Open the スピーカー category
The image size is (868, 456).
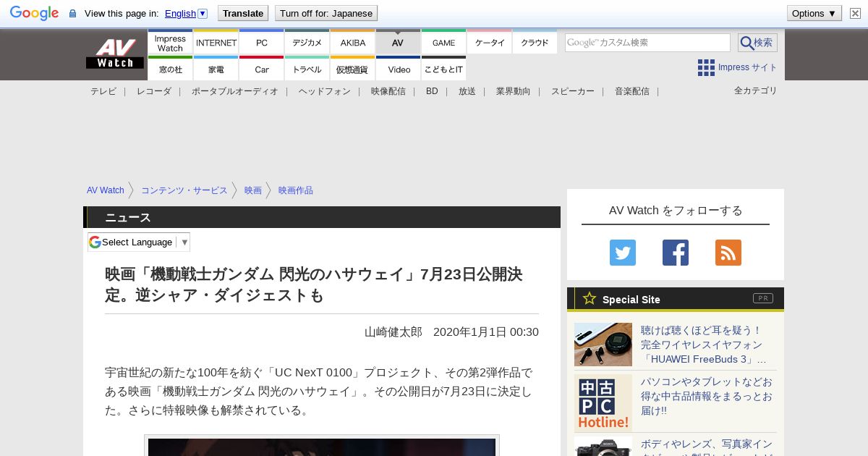click(x=573, y=91)
